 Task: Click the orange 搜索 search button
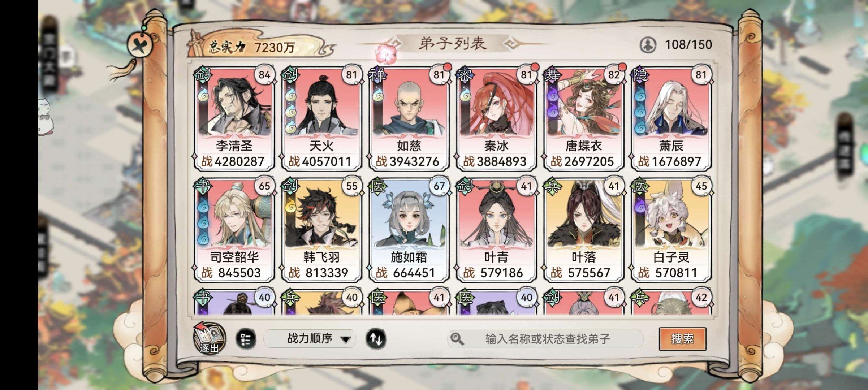click(682, 339)
